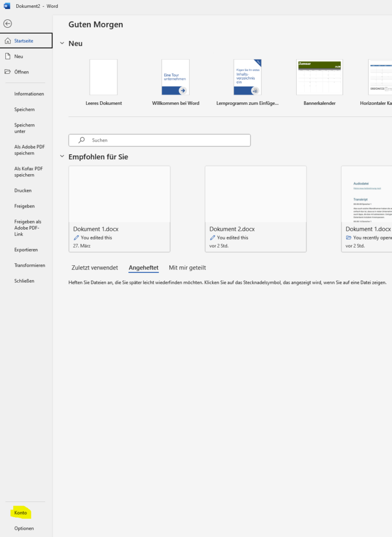Open the Neu menu entry in the sidebar
The image size is (392, 537).
coord(26,56)
